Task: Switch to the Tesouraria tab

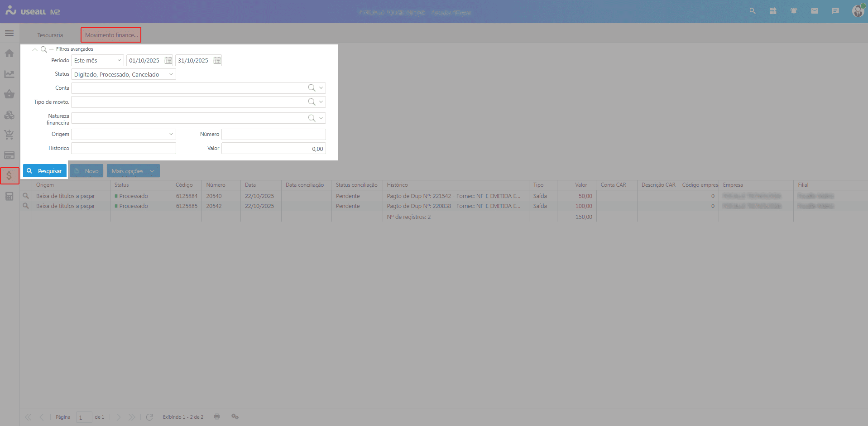Action: click(x=50, y=35)
